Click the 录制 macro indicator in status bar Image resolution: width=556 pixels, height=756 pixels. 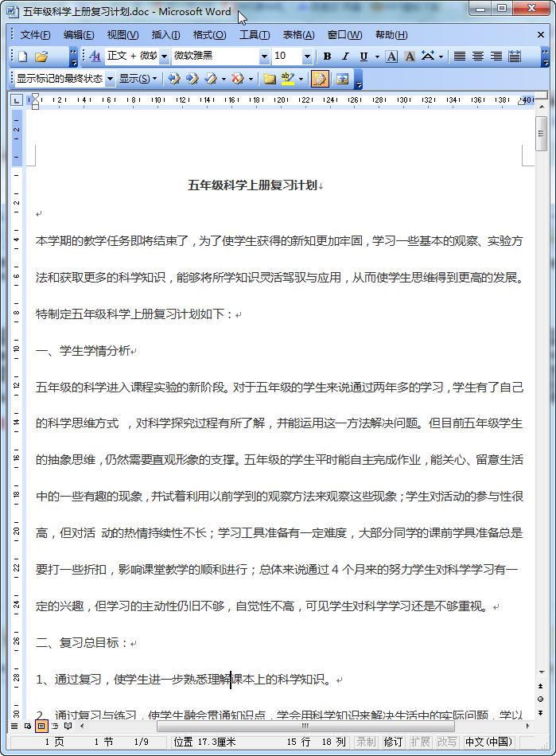(366, 742)
